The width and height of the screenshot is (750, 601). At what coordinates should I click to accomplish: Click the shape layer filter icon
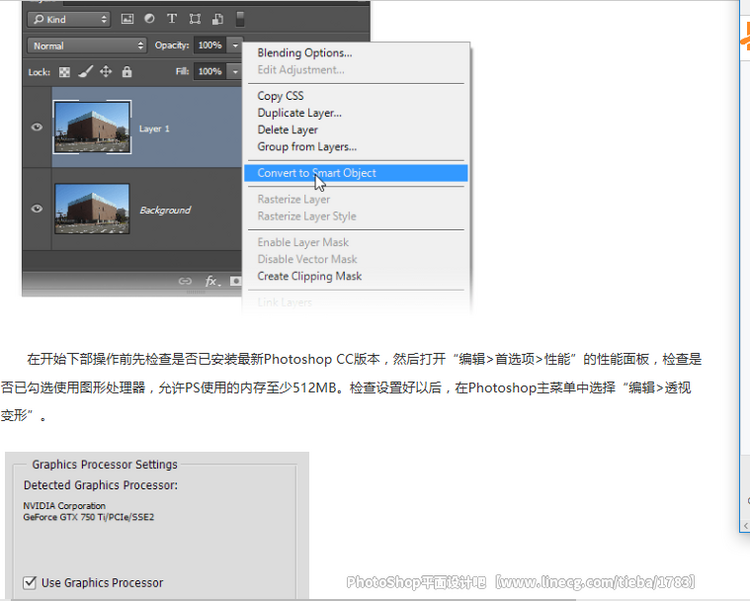point(195,19)
